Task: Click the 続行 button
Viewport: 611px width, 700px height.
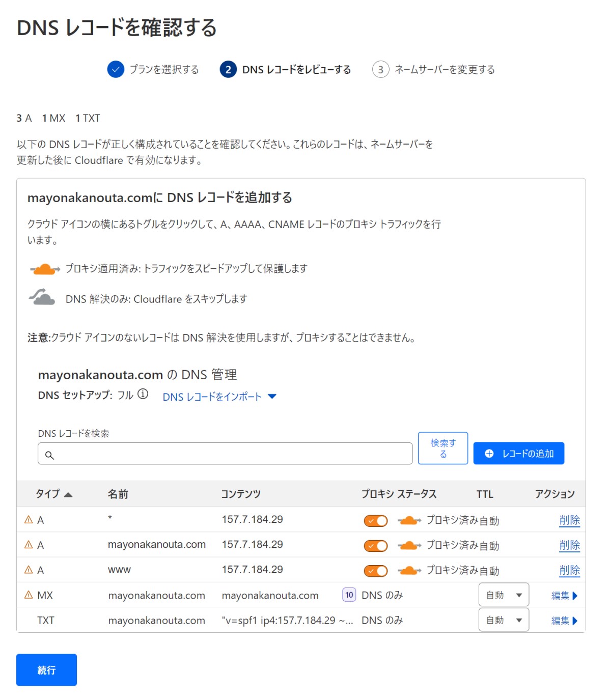Action: point(46,670)
